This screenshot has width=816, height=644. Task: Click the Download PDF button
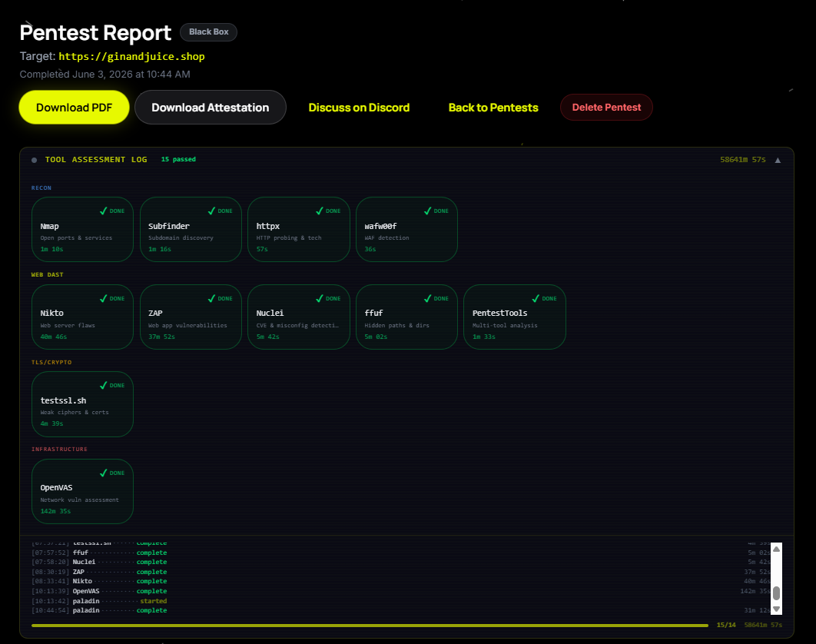(74, 108)
